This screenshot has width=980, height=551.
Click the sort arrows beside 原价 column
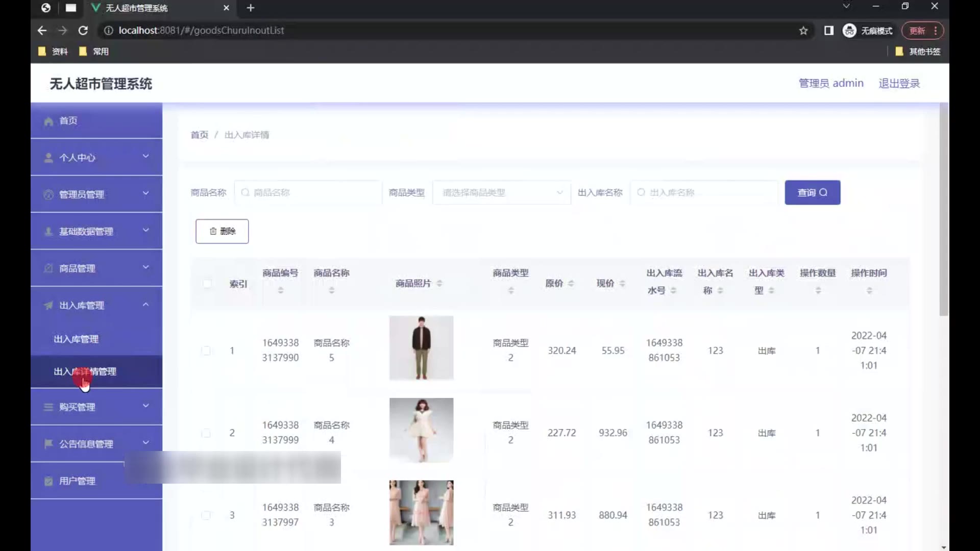[x=571, y=284]
